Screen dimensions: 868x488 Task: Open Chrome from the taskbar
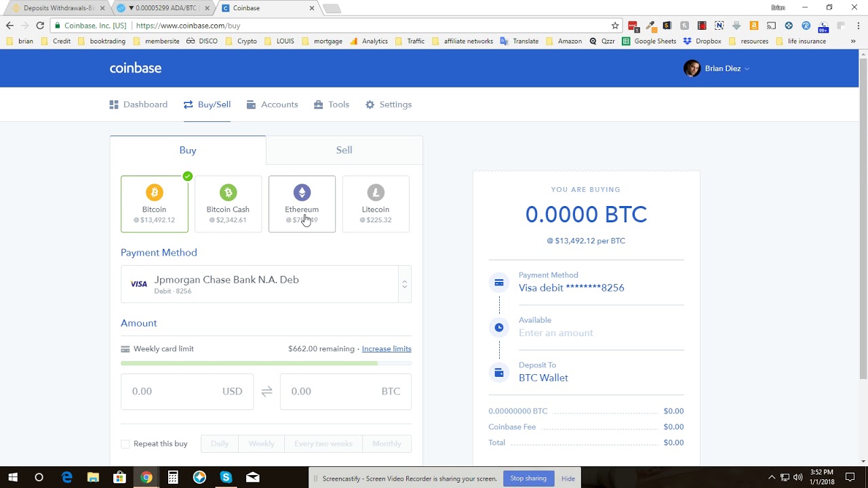[x=146, y=478]
